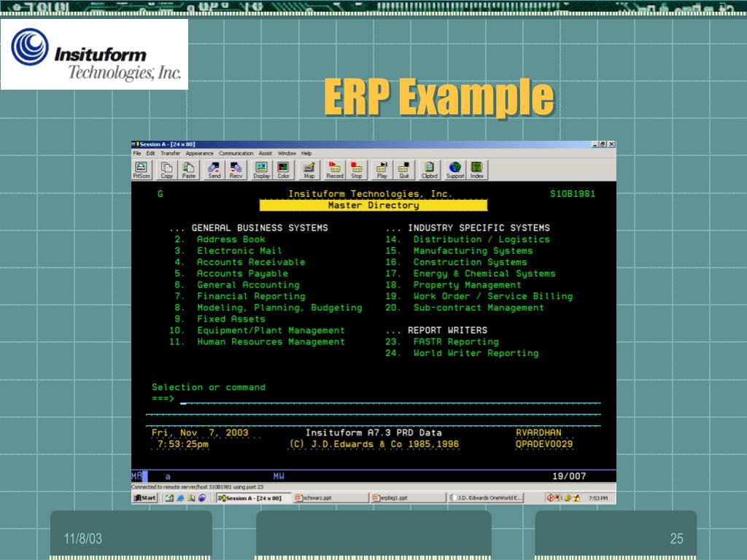Select the Manufacturing Systems entry

pos(473,251)
